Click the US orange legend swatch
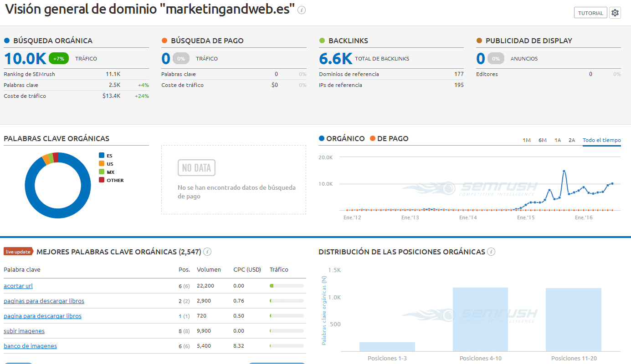Image resolution: width=631 pixels, height=364 pixels. click(x=102, y=164)
